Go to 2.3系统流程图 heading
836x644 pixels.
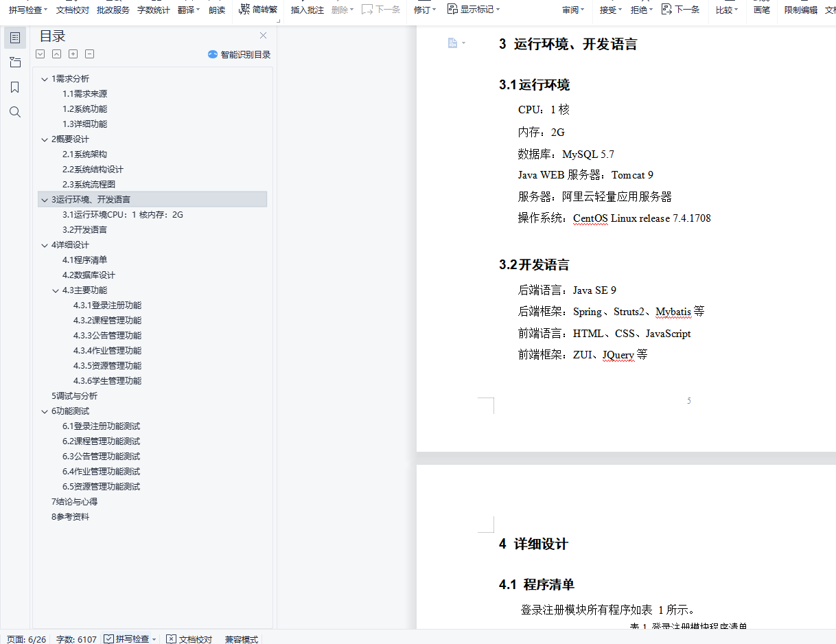89,185
